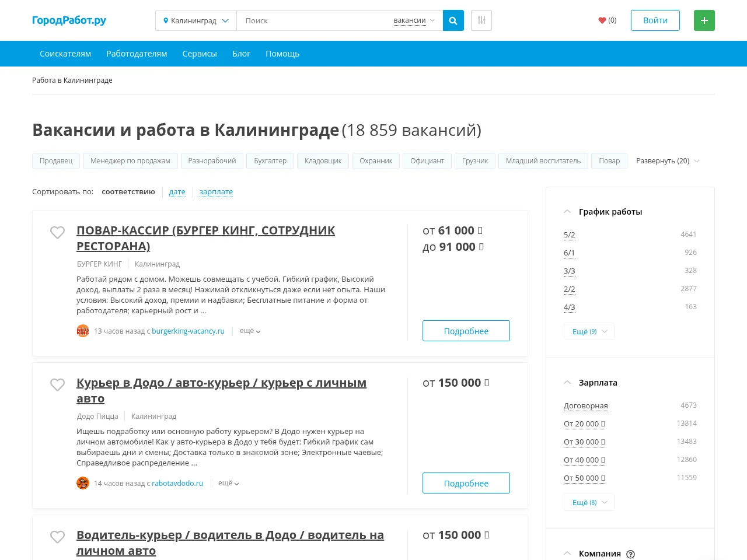
Task: Open the вакансии search type dropdown
Action: pyautogui.click(x=414, y=20)
